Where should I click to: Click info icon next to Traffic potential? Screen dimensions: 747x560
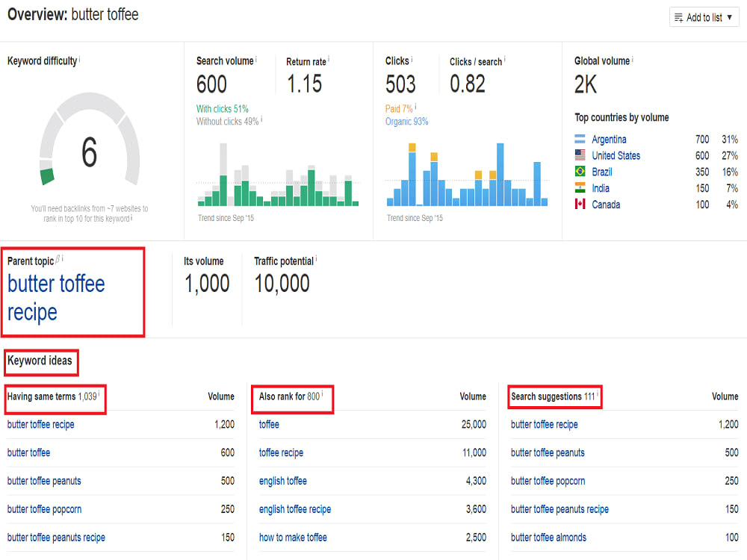316,259
